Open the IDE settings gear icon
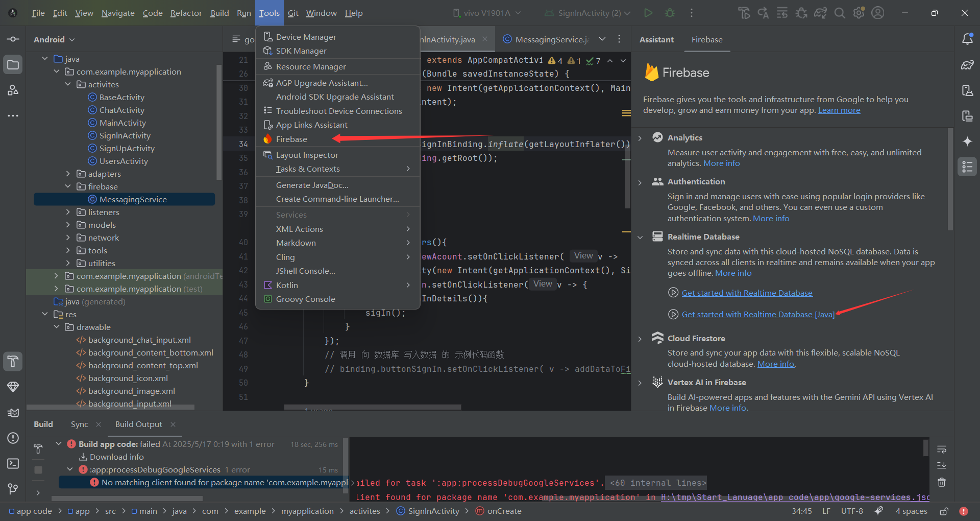This screenshot has height=521, width=980. [859, 13]
